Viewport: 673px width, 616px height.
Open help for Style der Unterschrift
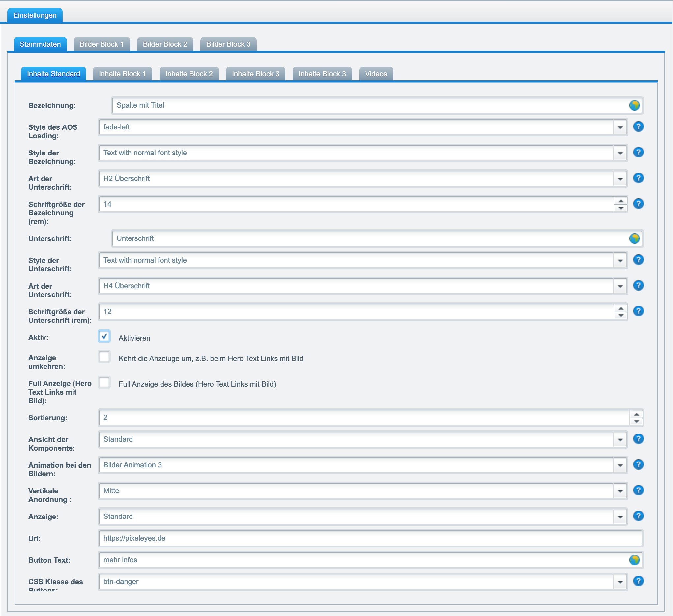coord(638,260)
